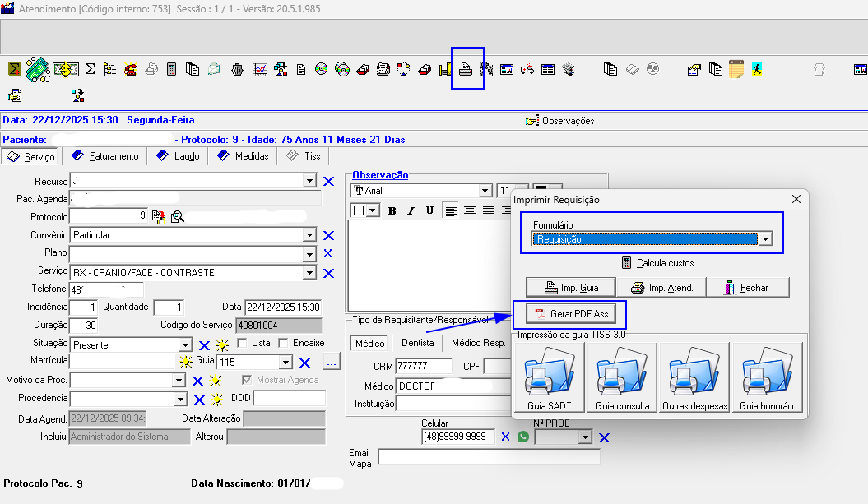Enable the Lista checkbox

point(242,343)
